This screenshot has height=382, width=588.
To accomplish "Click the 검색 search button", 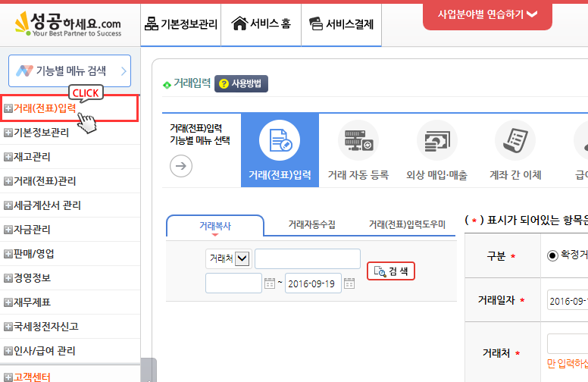I will pos(391,271).
